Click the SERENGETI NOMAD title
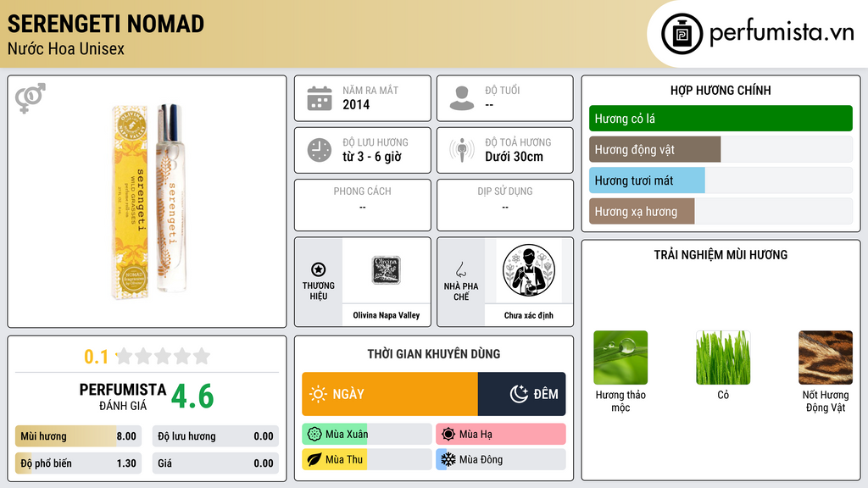 (106, 25)
